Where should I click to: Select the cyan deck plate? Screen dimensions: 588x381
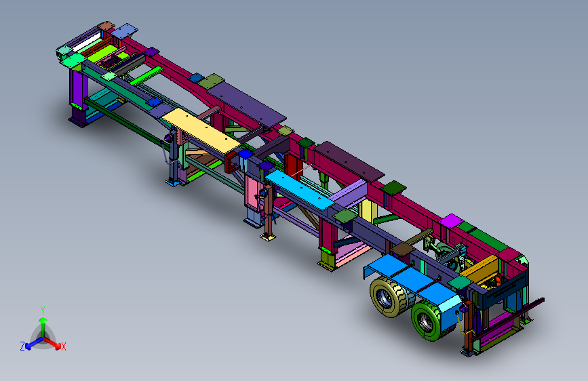click(299, 190)
